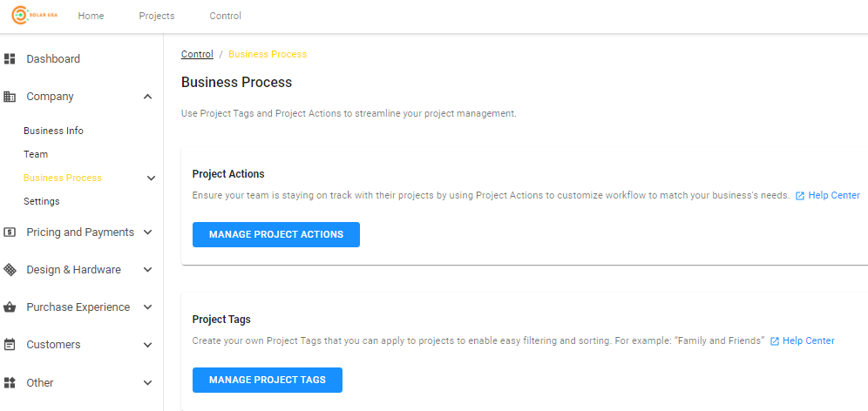This screenshot has height=411, width=868.
Task: Click the Customers calendar icon
Action: [10, 345]
